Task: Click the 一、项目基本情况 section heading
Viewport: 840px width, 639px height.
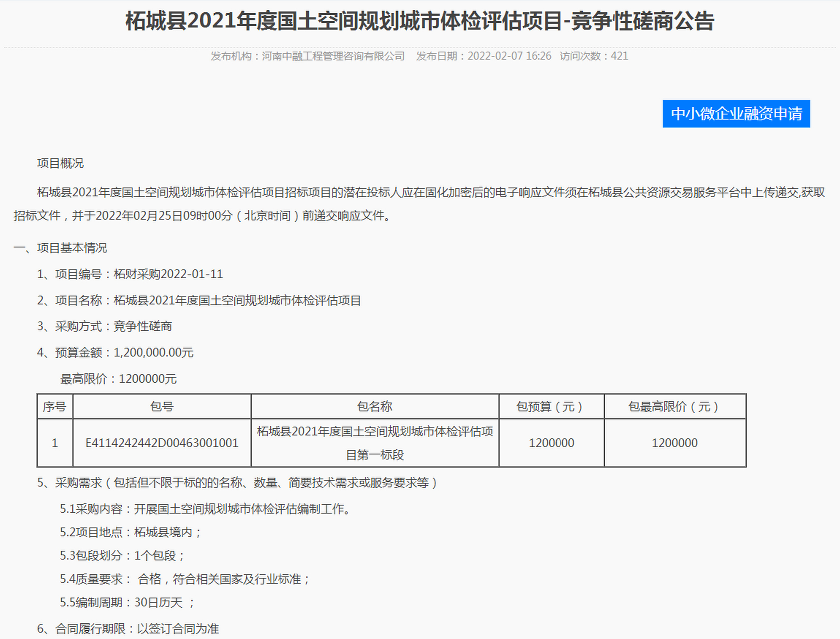Action: coord(60,248)
